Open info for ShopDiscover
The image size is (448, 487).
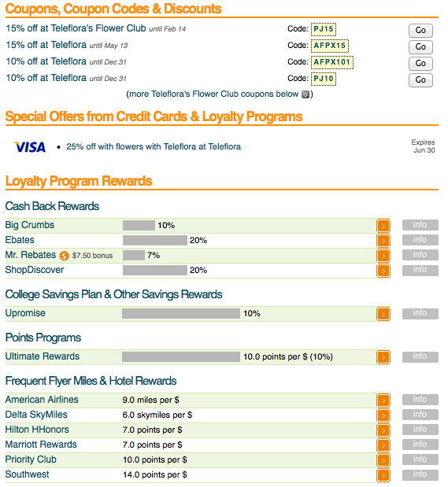click(x=420, y=270)
